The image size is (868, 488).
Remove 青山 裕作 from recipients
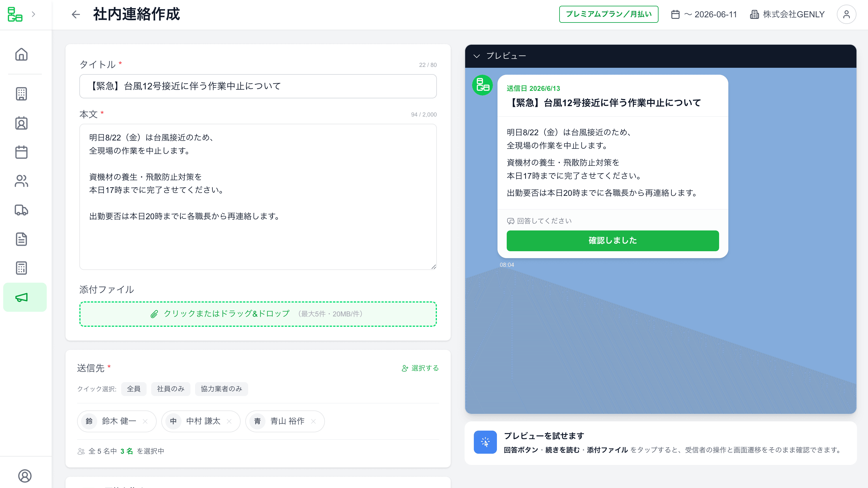point(313,421)
